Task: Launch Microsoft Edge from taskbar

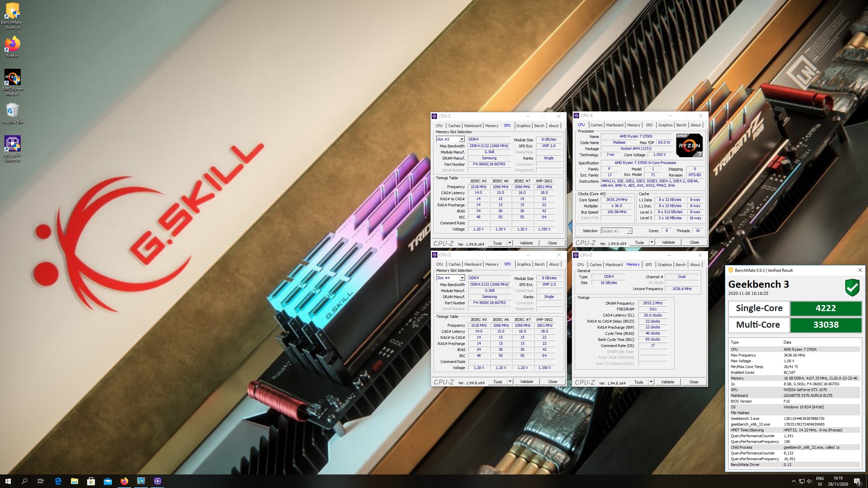Action: point(58,481)
